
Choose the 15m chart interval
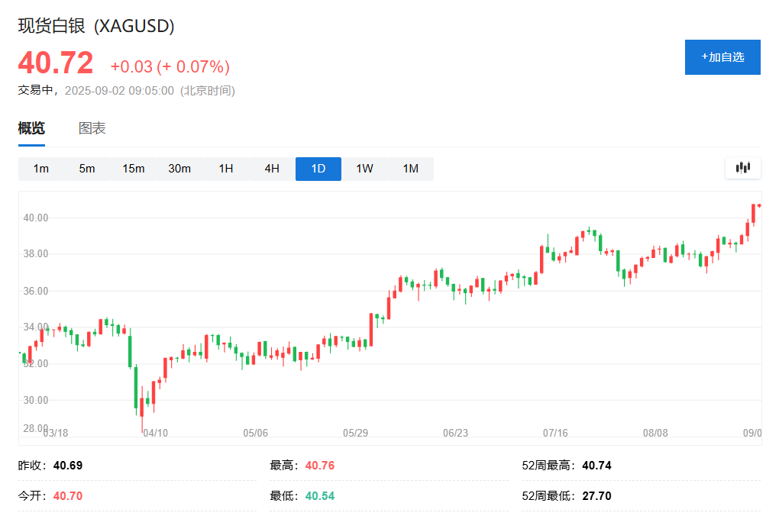pos(134,169)
